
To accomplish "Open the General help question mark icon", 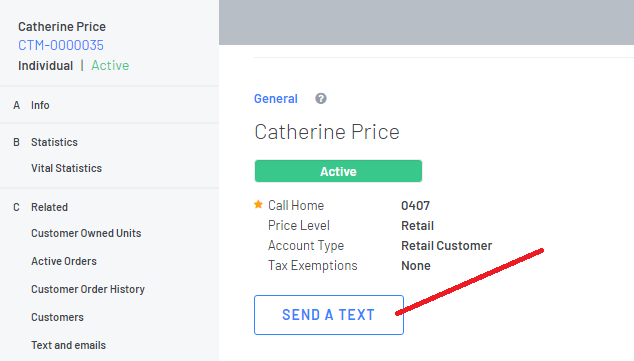I will point(321,99).
